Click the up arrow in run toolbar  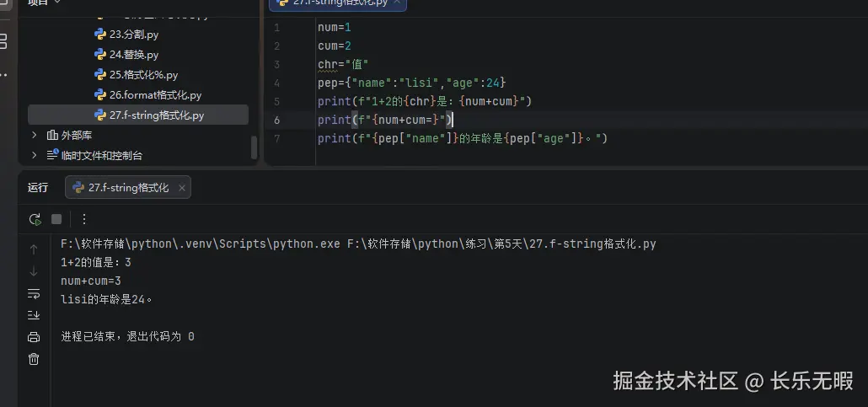click(x=34, y=249)
